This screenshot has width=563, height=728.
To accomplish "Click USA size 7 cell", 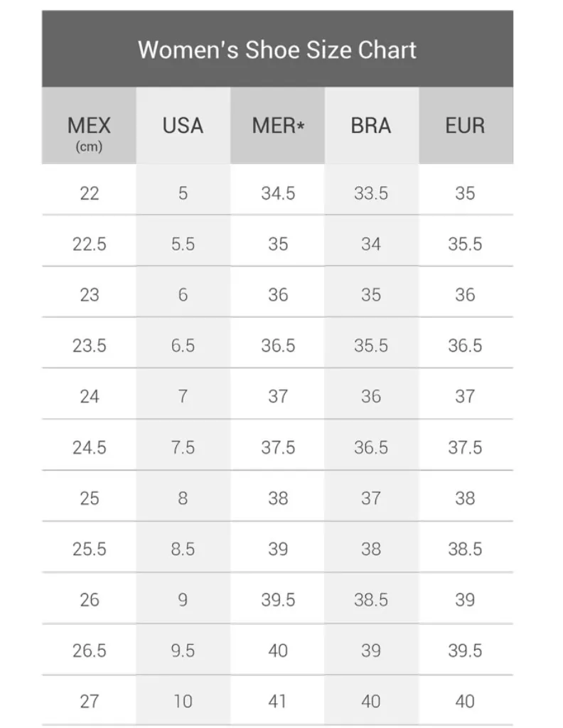I will click(x=183, y=396).
